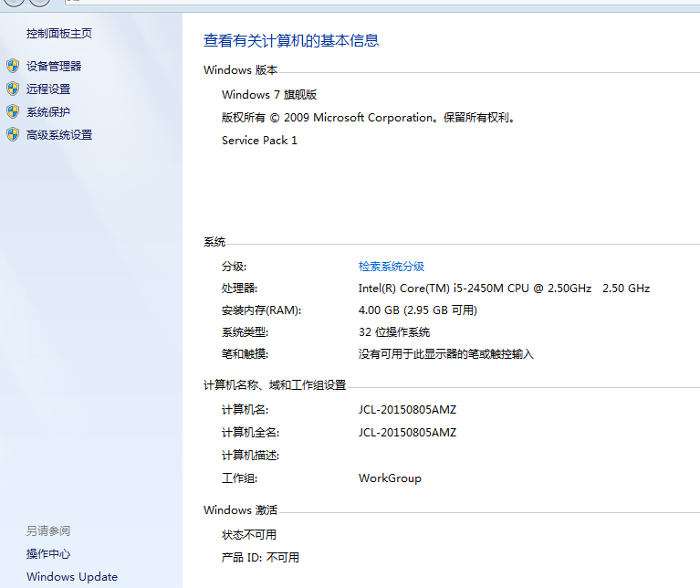This screenshot has height=588, width=700.
Task: Click RAM value 4.00 GB (2.95 GB 可用)
Action: (418, 310)
